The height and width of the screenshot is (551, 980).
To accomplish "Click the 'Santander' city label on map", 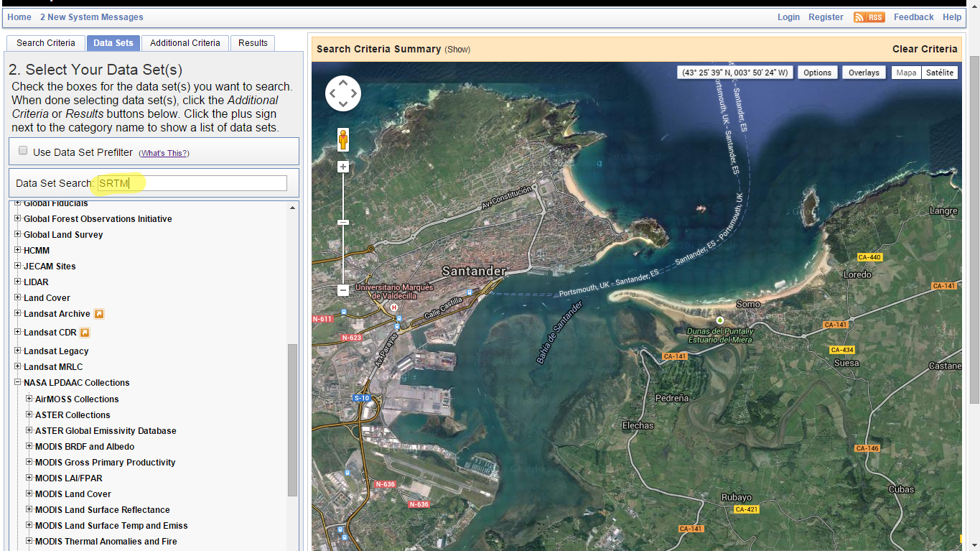I will (474, 271).
